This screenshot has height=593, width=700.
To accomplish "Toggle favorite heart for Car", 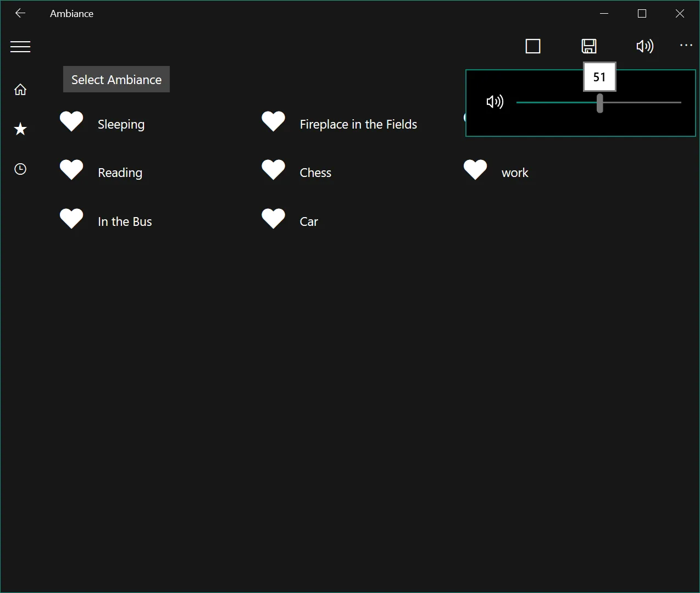I will (x=273, y=219).
